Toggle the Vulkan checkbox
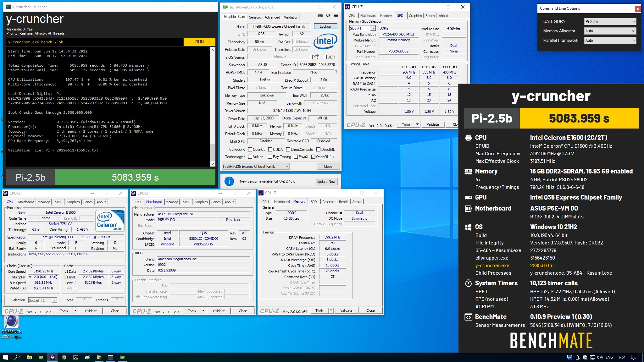This screenshot has height=362, width=644. coord(250,157)
